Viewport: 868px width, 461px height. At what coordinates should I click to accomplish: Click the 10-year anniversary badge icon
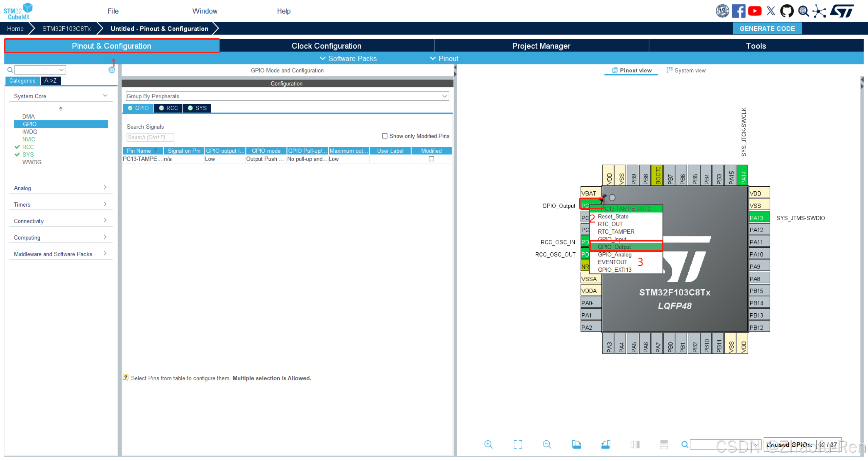723,11
